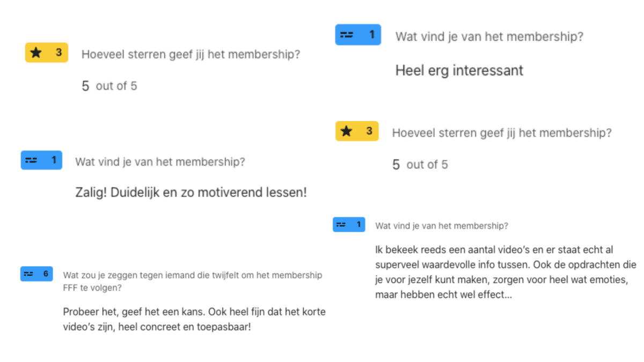Screen dimensions: 644x362
Task: Click the 'Zalig! Duidelijk en zo motiverend lessen!' answer
Action: [192, 193]
